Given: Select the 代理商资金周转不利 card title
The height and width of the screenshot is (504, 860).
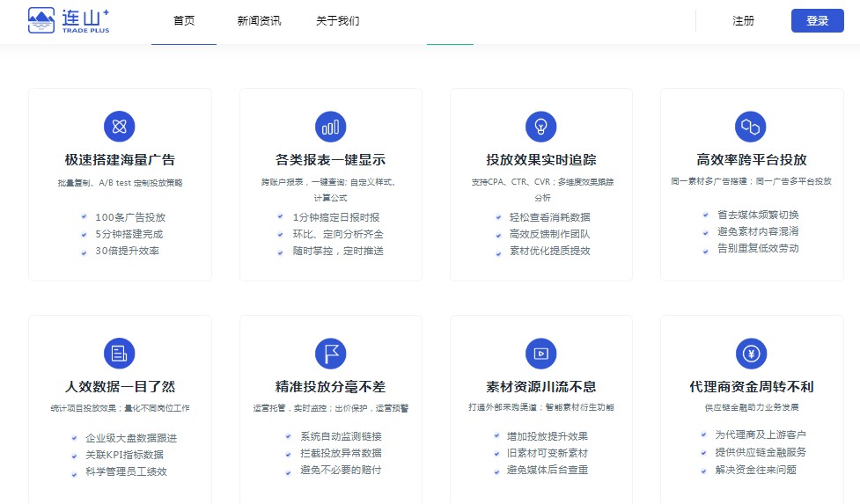Looking at the screenshot, I should tap(752, 387).
